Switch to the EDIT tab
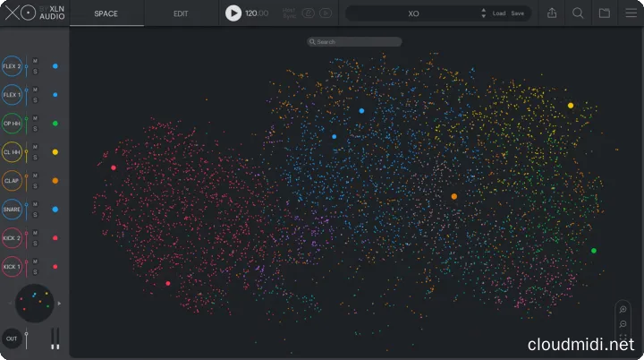Viewport: 644px width, 360px height. (x=181, y=13)
